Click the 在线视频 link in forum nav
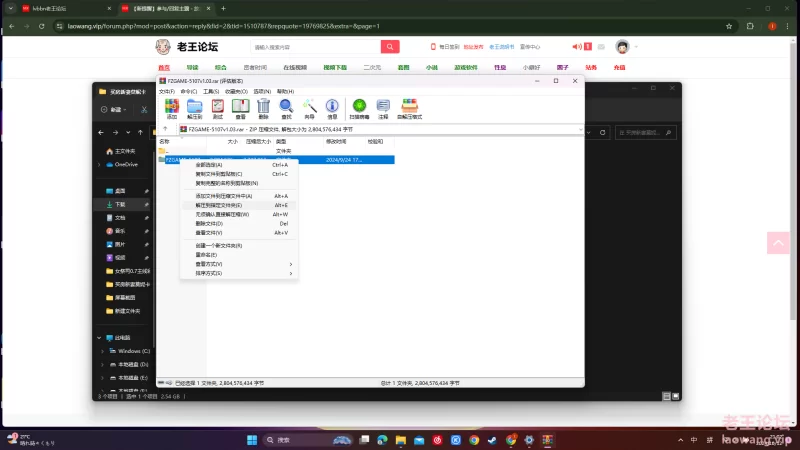 (295, 67)
